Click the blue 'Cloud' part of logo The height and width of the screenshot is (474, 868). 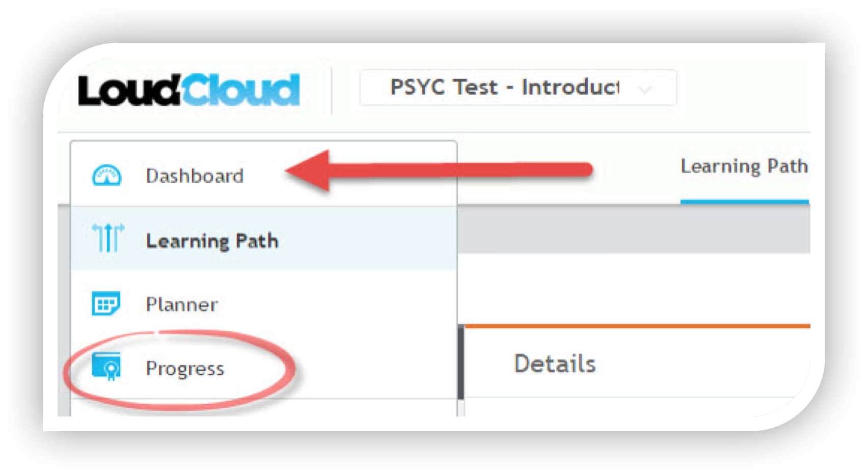point(241,91)
